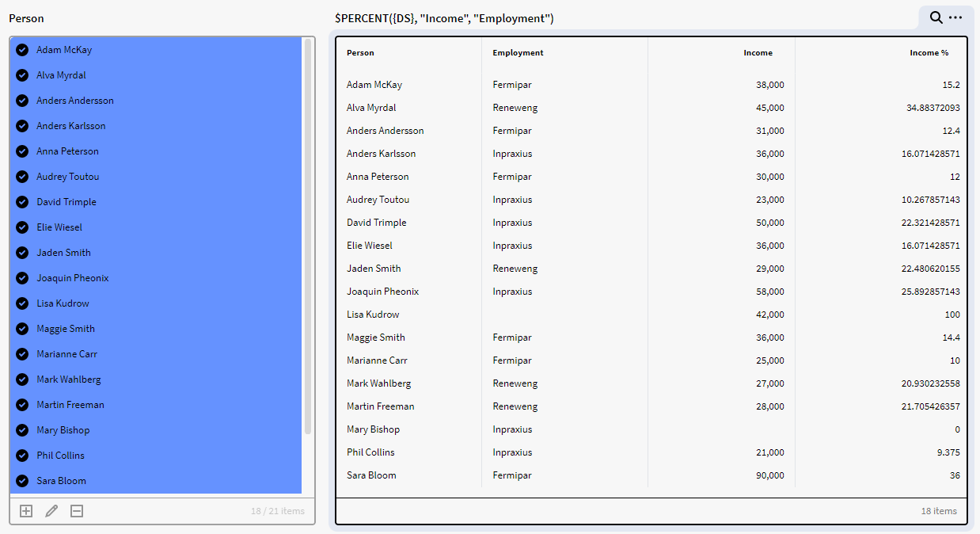Image resolution: width=980 pixels, height=534 pixels.
Task: Click Mary Bishop's Inpraxius employment cell
Action: [512, 429]
